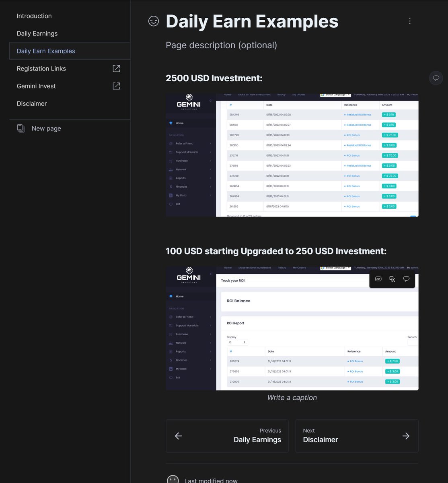448x483 pixels.
Task: Open the Select Language dropdown in the first screenshot
Action: click(335, 94)
